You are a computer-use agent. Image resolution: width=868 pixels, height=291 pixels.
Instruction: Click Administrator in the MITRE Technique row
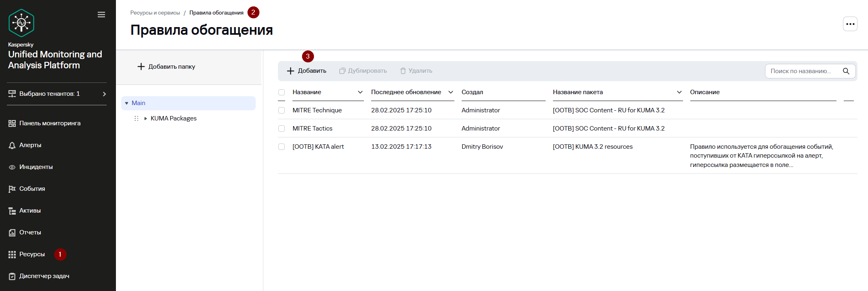481,110
